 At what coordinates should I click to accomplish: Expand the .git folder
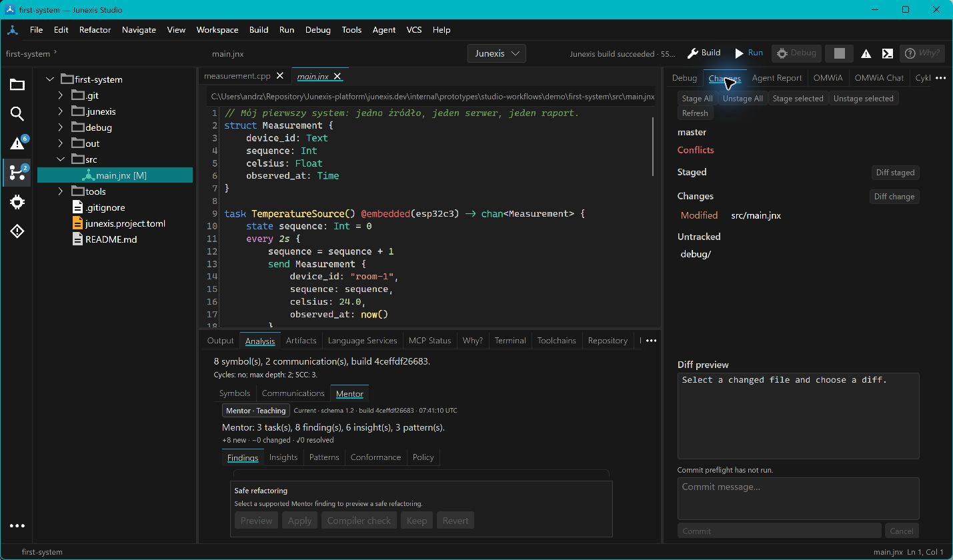61,95
